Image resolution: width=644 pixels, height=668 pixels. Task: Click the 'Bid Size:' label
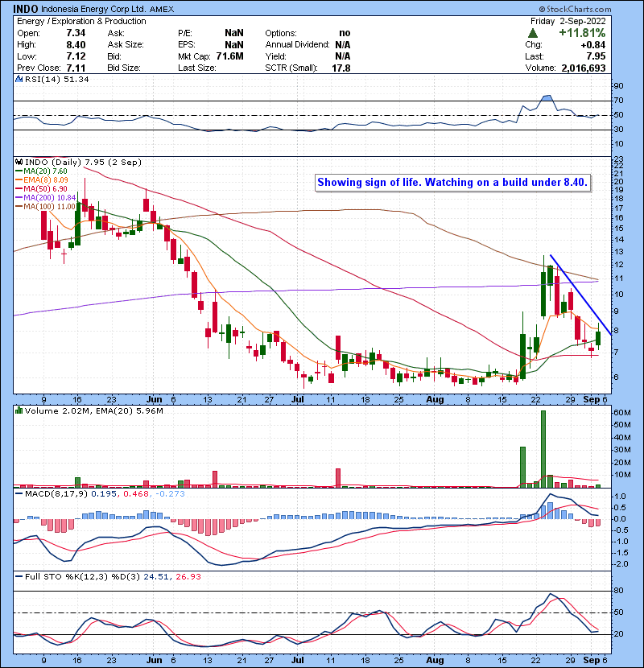[124, 68]
